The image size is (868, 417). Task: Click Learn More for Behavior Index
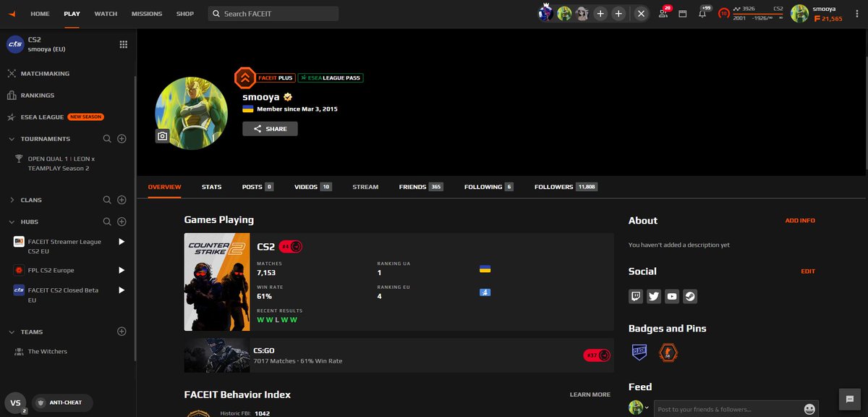click(590, 395)
